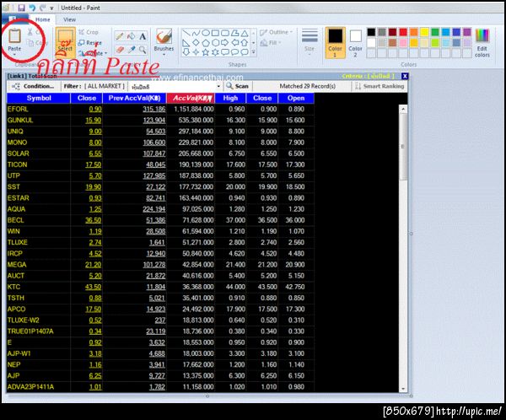Choose the Triangle shape

click(245, 33)
